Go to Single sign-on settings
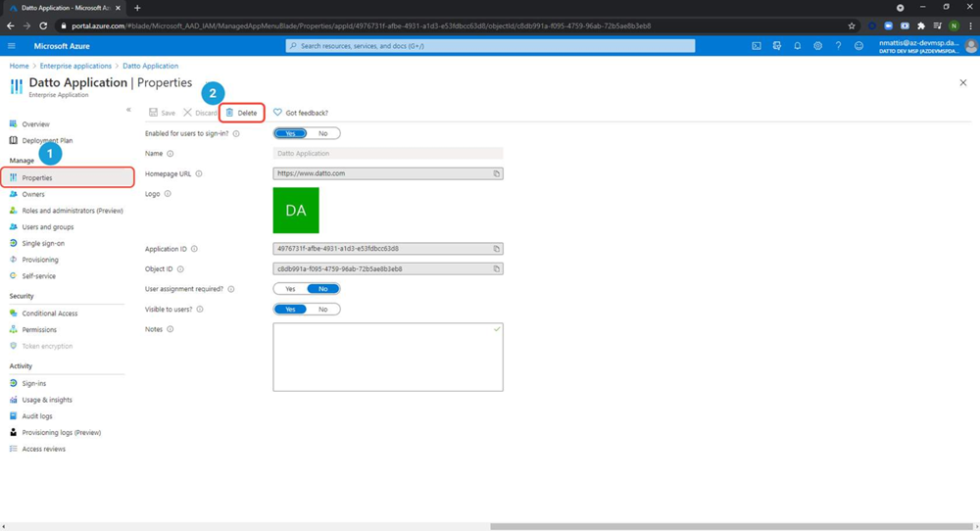Screen dimensions: 980x531 point(43,243)
